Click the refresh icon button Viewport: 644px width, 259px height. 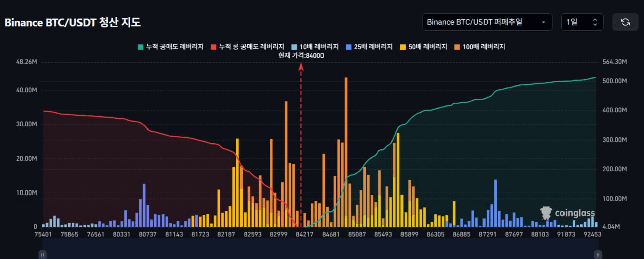pyautogui.click(x=625, y=22)
